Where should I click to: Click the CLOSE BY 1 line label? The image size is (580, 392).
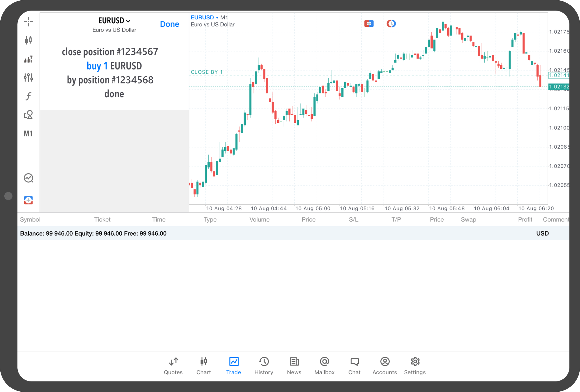tap(207, 72)
